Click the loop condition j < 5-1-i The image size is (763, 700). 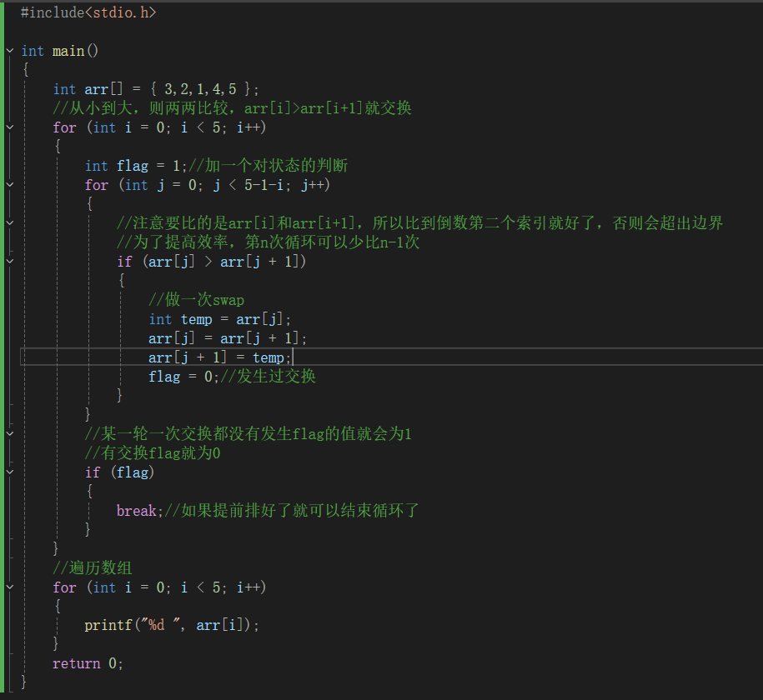[248, 185]
